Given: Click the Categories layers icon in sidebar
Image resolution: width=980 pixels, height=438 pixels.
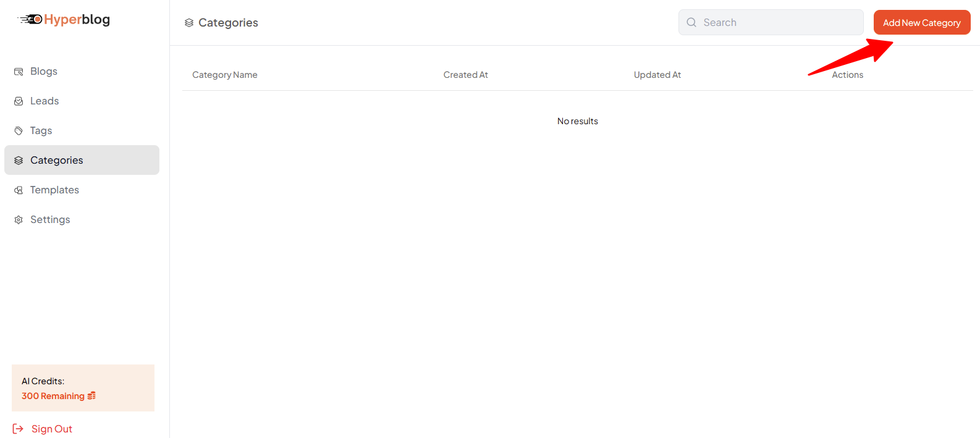Looking at the screenshot, I should coord(19,161).
